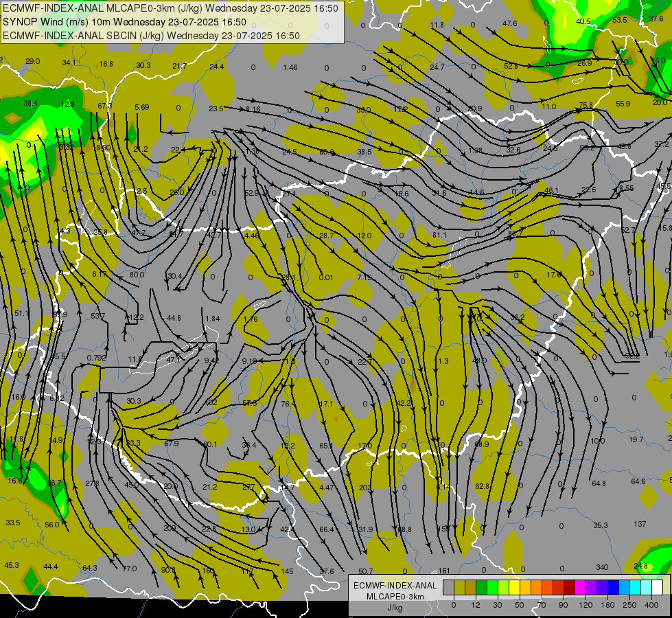Viewport: 672px width, 618px height.
Task: Click the map value 102
Action: tap(211, 402)
